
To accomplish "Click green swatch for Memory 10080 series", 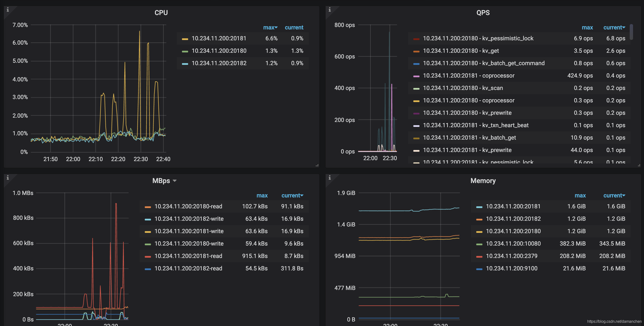I will click(479, 244).
